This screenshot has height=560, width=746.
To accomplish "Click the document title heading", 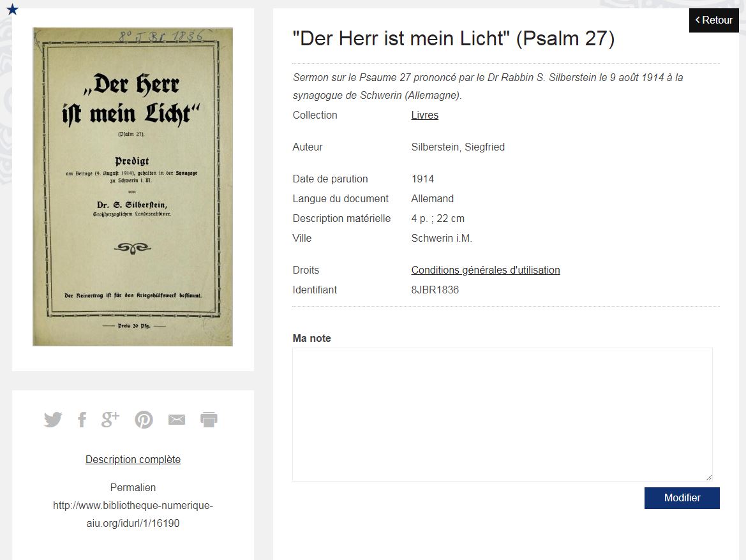I will pyautogui.click(x=453, y=38).
